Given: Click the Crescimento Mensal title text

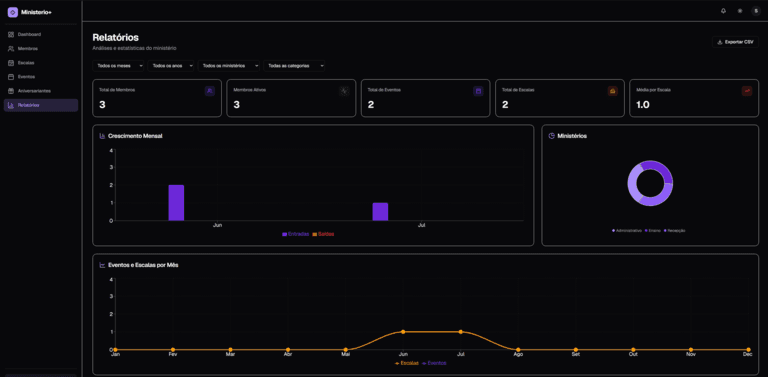Looking at the screenshot, I should tap(135, 136).
